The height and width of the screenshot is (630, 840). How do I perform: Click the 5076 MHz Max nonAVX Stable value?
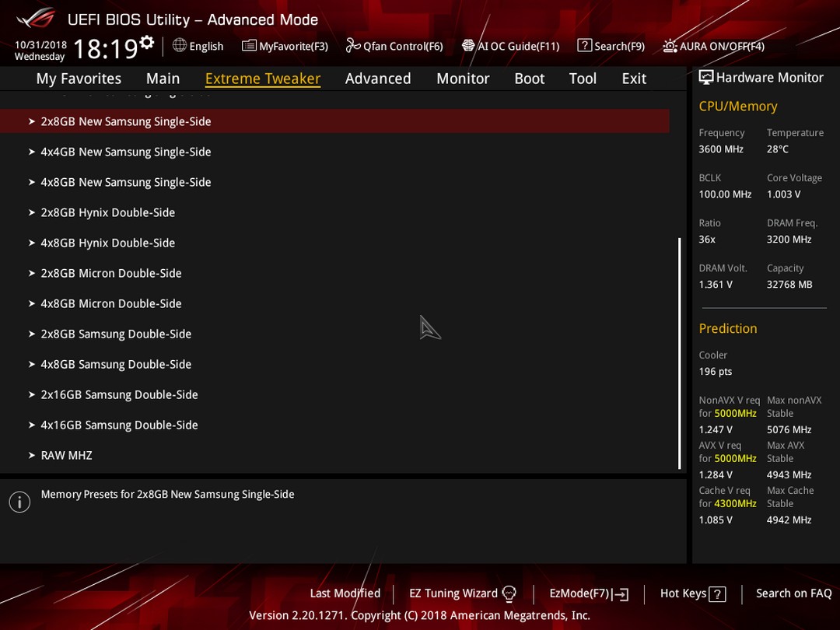(x=789, y=429)
